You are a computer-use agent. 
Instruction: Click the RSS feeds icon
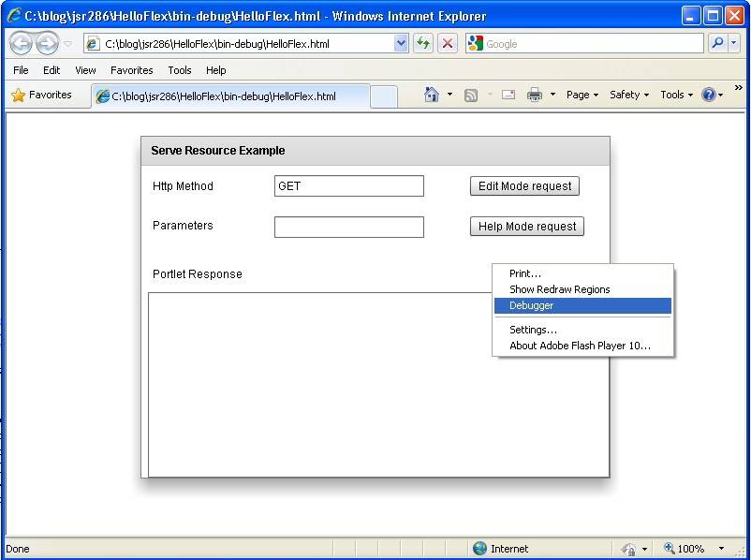point(471,95)
